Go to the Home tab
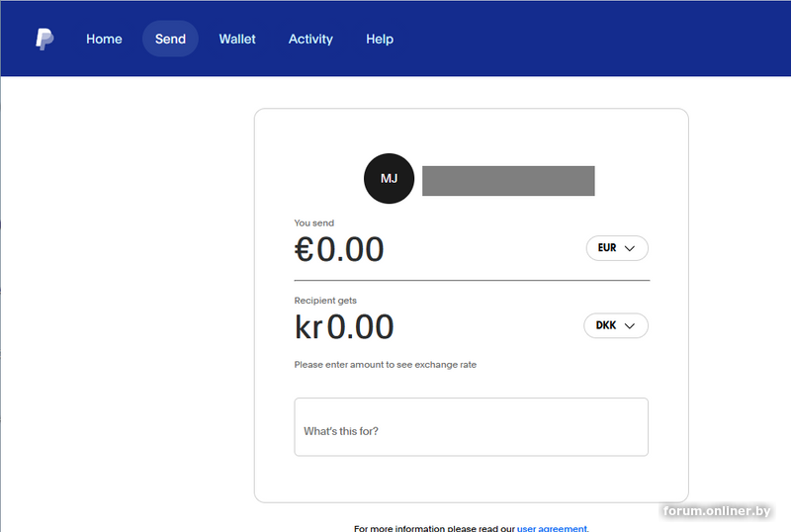 [104, 40]
